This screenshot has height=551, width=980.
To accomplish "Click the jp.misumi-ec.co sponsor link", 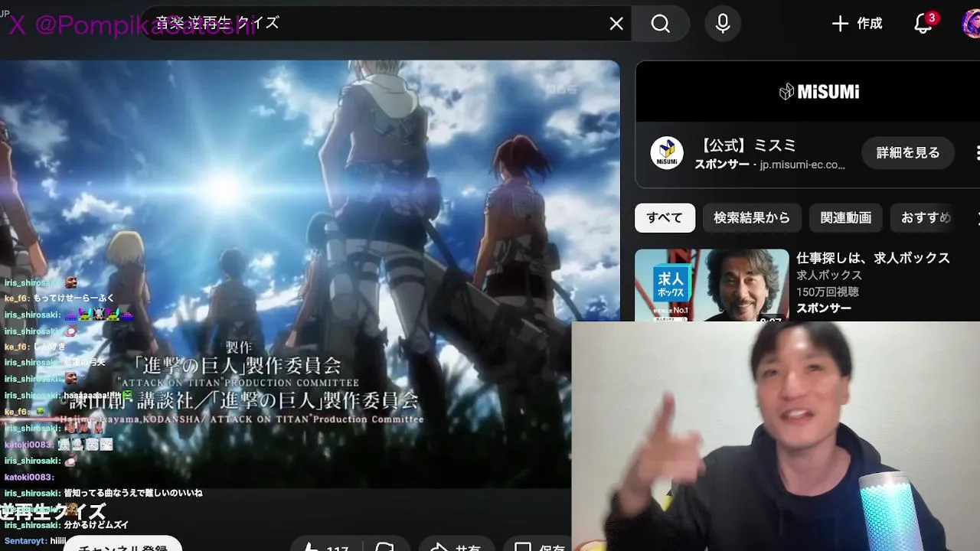I will (x=802, y=165).
